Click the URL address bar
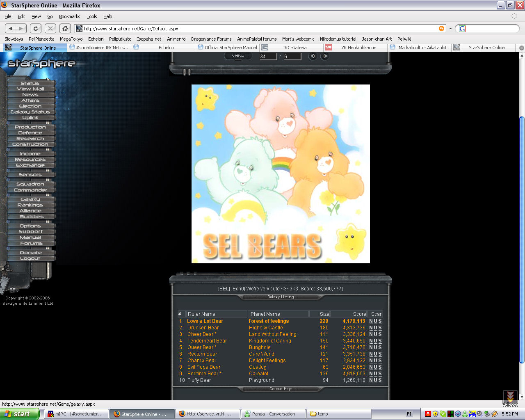Screen dimensions: 525x420 click(x=260, y=29)
